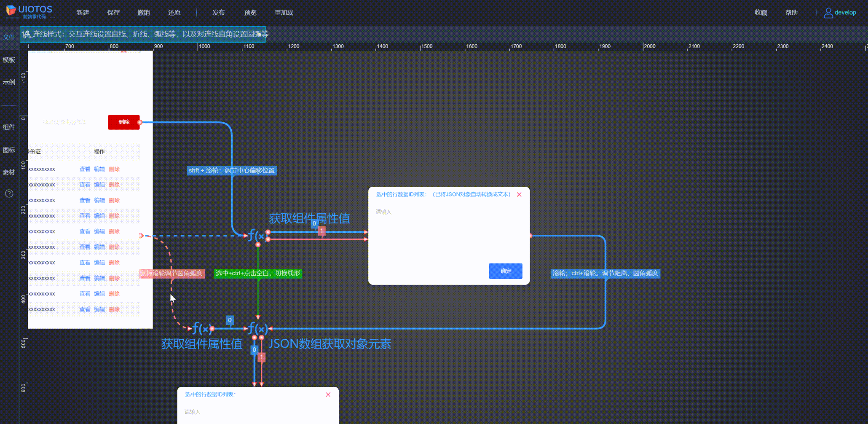
Task: Close the upper row data ID dialog
Action: [x=519, y=194]
